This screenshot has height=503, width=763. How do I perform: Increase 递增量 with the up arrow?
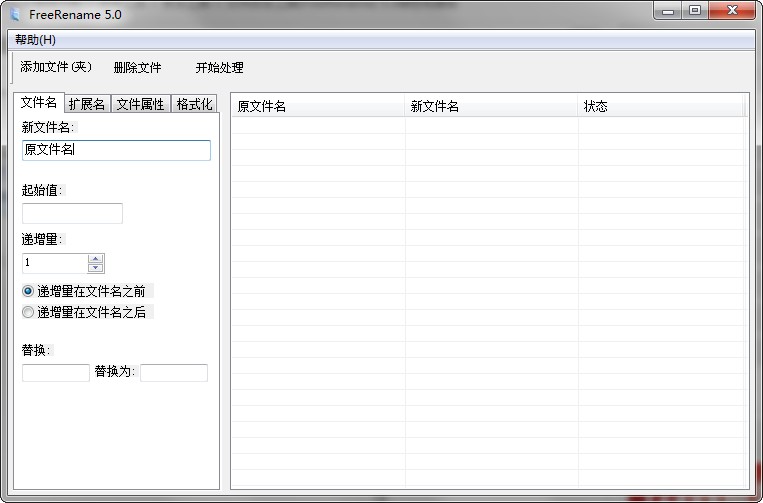pyautogui.click(x=96, y=258)
